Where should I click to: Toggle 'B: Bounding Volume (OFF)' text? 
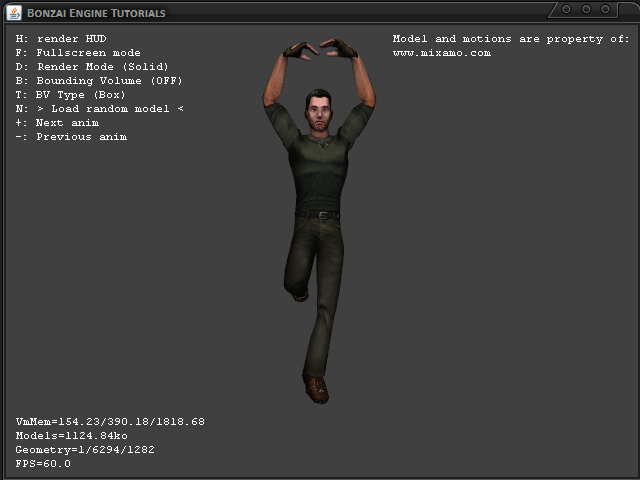(99, 81)
